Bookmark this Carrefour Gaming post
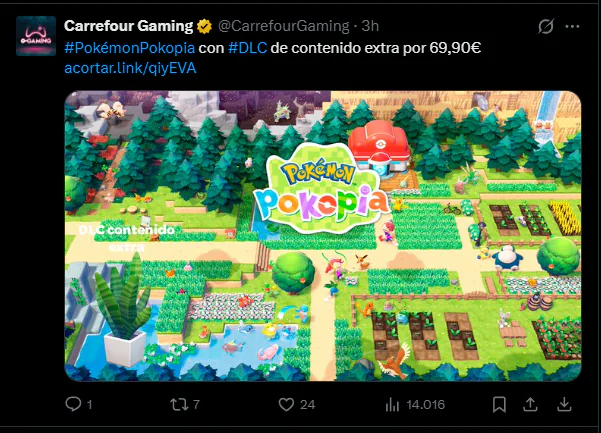The width and height of the screenshot is (601, 433). tap(499, 404)
